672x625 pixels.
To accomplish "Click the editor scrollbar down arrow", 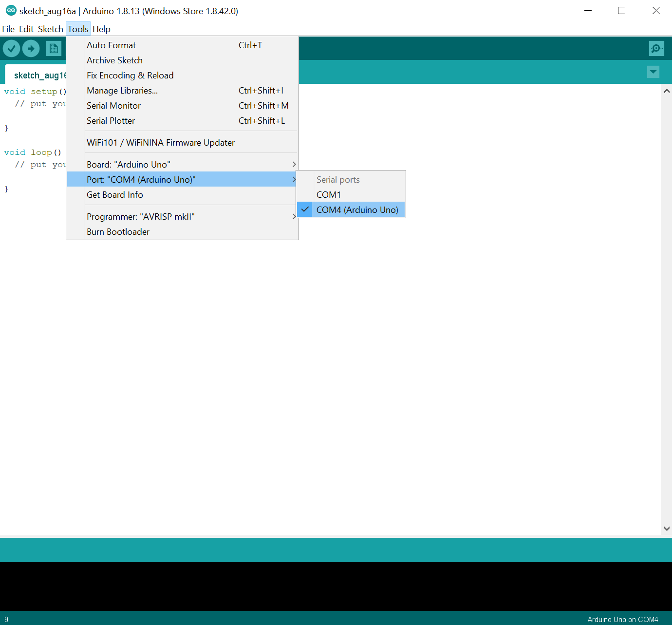I will [667, 529].
